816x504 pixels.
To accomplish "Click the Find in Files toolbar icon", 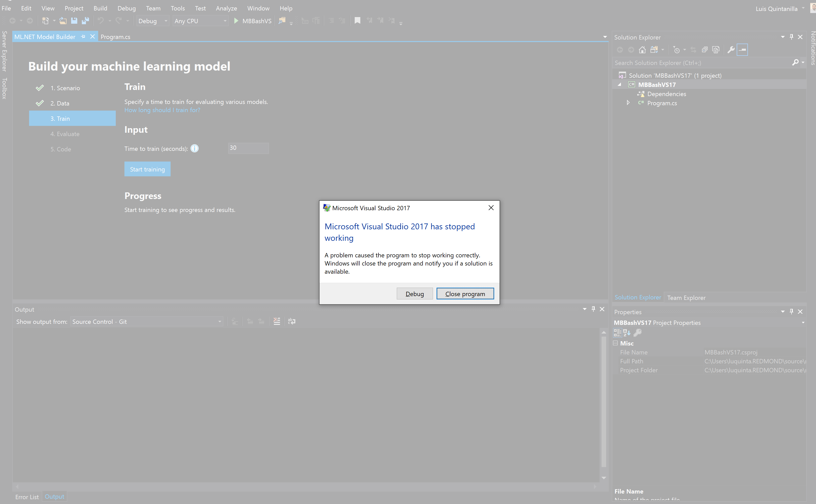I will [282, 21].
